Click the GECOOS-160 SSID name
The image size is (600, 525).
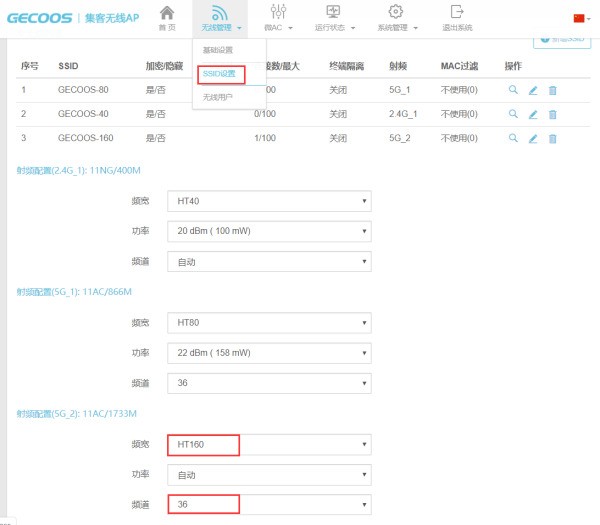pyautogui.click(x=86, y=138)
